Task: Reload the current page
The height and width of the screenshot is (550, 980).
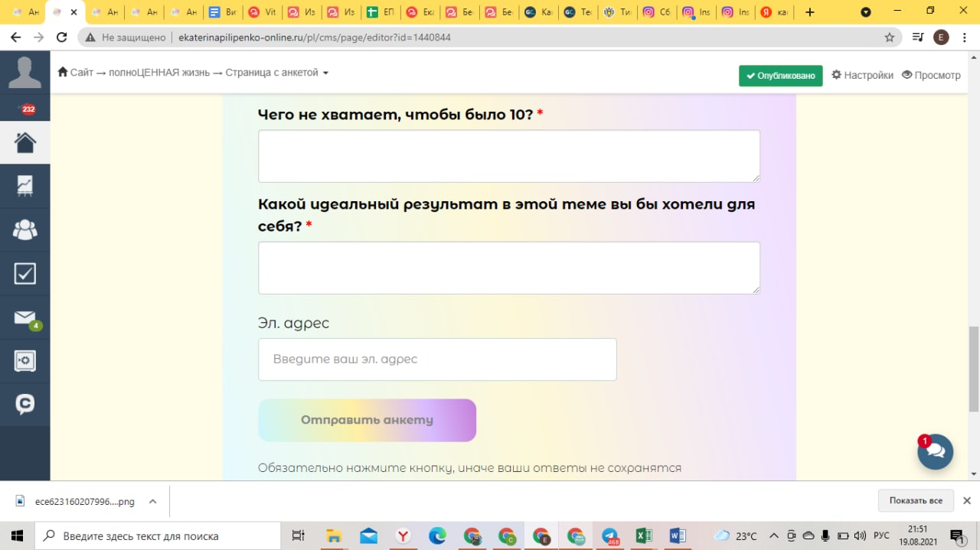Action: 62,37
